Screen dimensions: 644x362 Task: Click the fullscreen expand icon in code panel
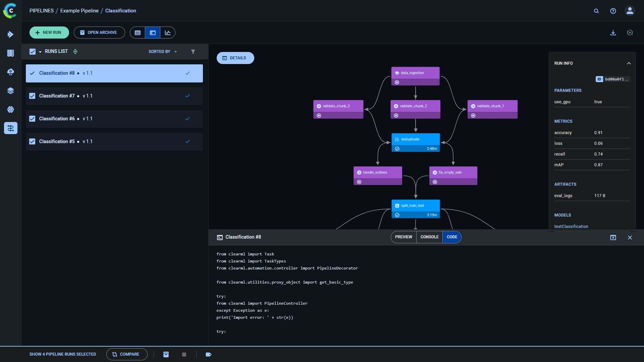pos(613,237)
